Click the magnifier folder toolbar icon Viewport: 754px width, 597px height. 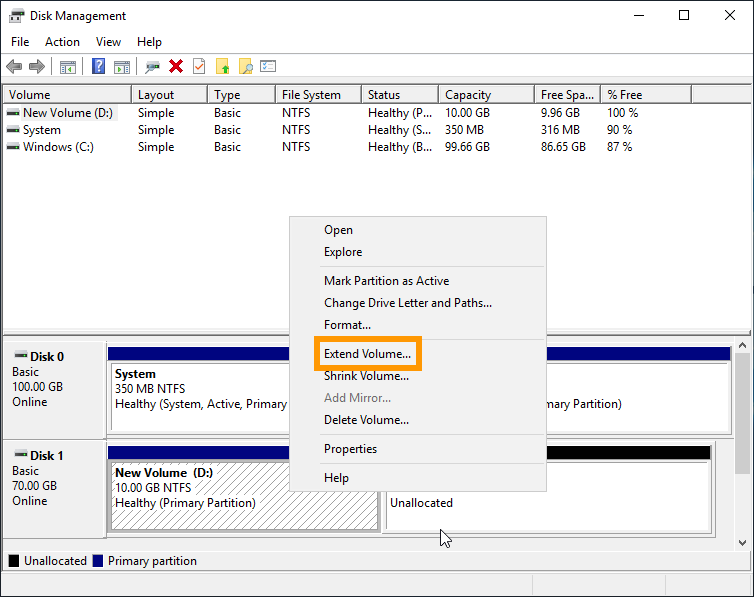[x=245, y=67]
